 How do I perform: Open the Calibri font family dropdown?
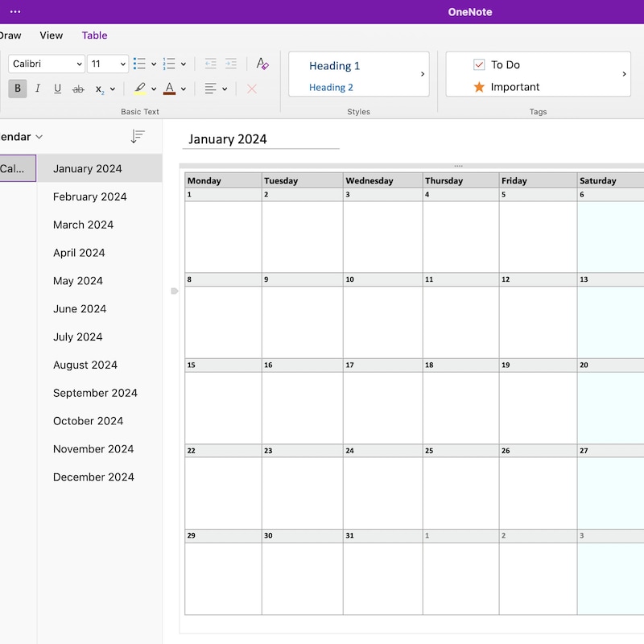tap(46, 64)
